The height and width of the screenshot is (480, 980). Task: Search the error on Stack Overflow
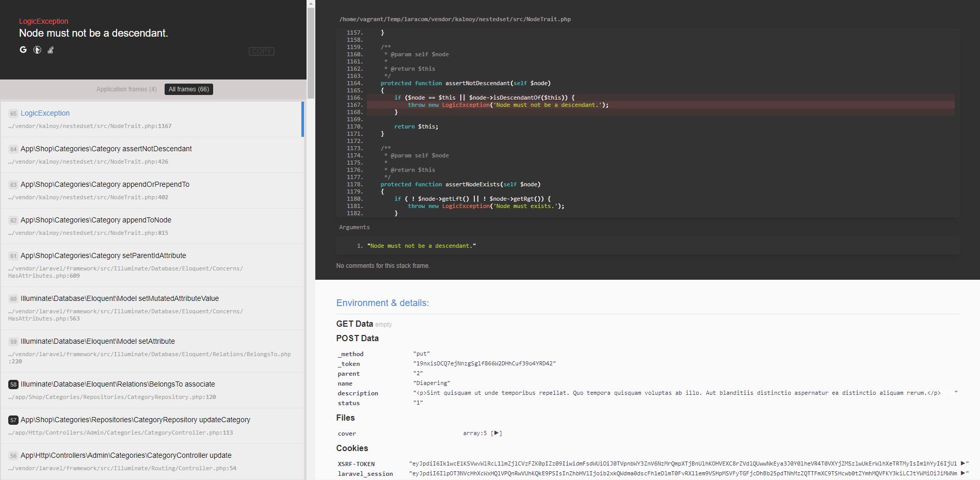(x=50, y=50)
